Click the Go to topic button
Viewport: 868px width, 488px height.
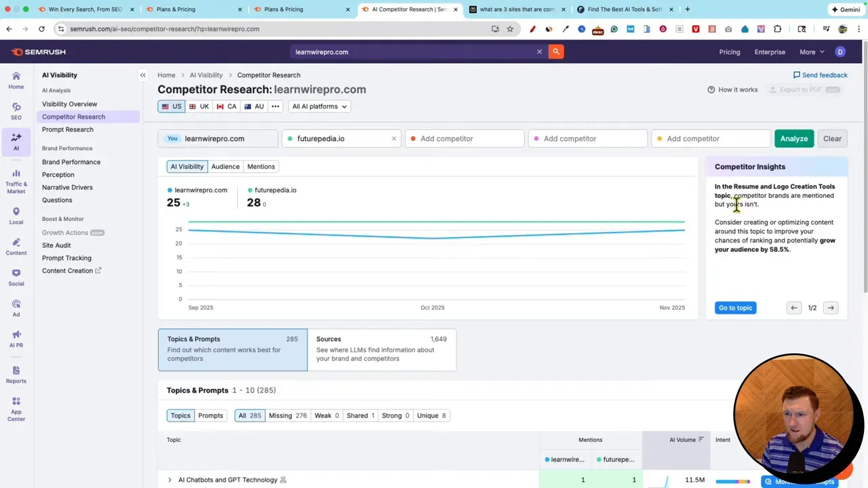735,308
